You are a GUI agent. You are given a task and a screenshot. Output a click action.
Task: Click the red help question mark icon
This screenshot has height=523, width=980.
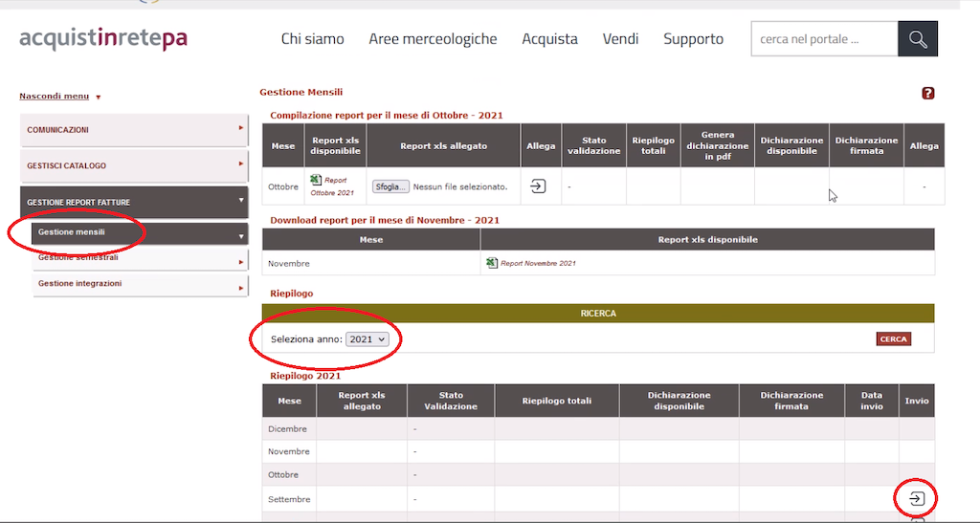pos(927,93)
